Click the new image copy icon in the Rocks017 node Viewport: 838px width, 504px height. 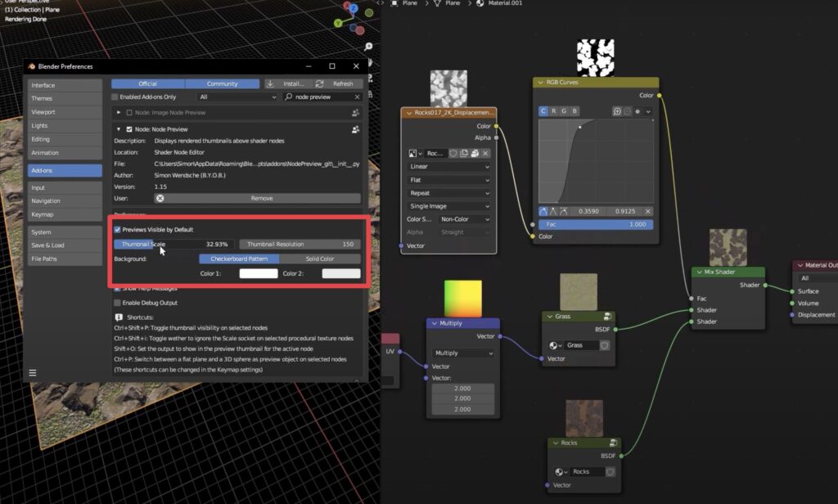point(464,153)
